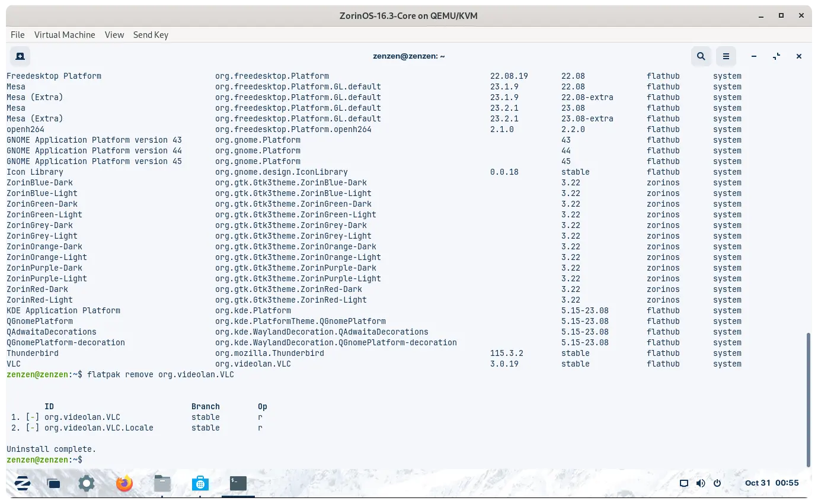Image resolution: width=818 pixels, height=504 pixels.
Task: Open the clock Oct 31 00:55
Action: (x=772, y=483)
